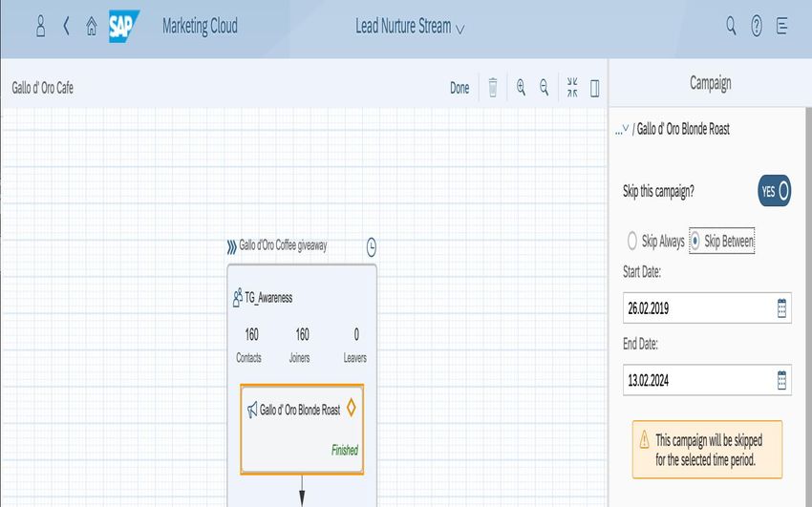Viewport: 812px width, 507px height.
Task: Open the notifications list icon
Action: 782,26
